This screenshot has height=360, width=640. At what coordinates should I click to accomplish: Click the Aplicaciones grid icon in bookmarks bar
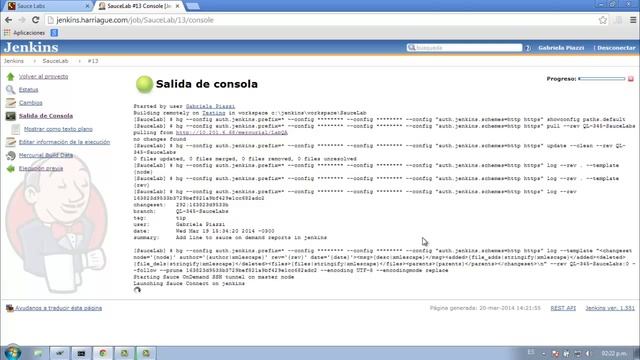point(7,33)
